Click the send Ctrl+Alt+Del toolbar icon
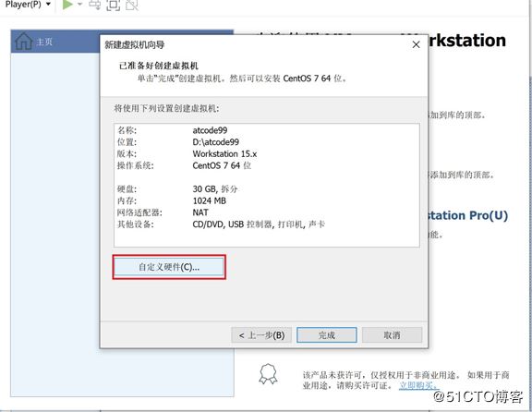Image resolution: width=532 pixels, height=412 pixels. coord(94,5)
